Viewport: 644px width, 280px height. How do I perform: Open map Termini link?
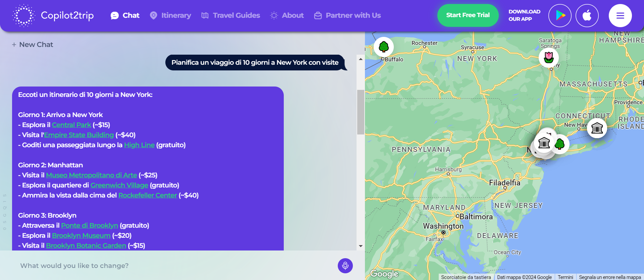click(x=566, y=277)
